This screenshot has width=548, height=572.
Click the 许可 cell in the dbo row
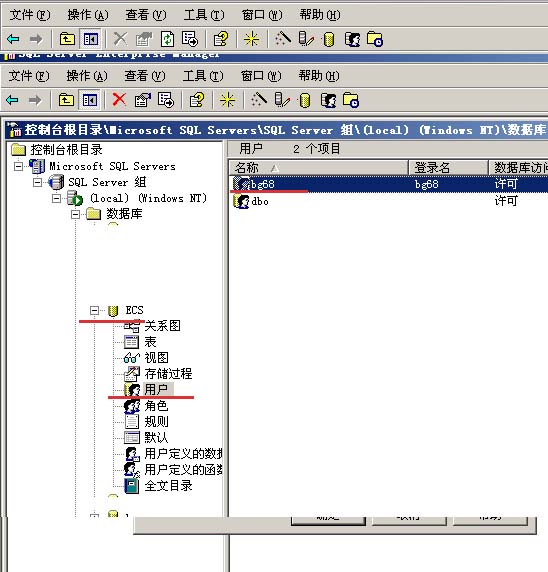[x=506, y=201]
